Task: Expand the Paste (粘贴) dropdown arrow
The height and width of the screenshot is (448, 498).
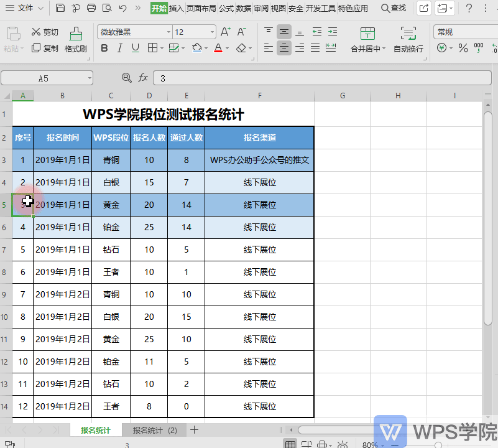Action: 22,49
